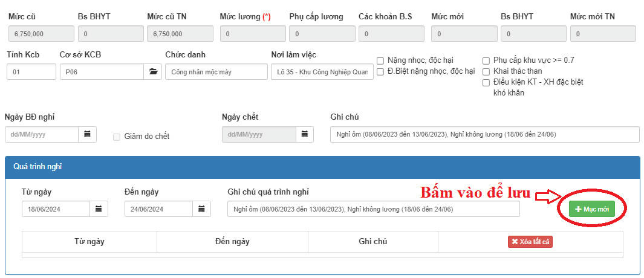Tick the Khai thác than checkbox
Viewport: 644px width, 278px height.
click(x=486, y=72)
